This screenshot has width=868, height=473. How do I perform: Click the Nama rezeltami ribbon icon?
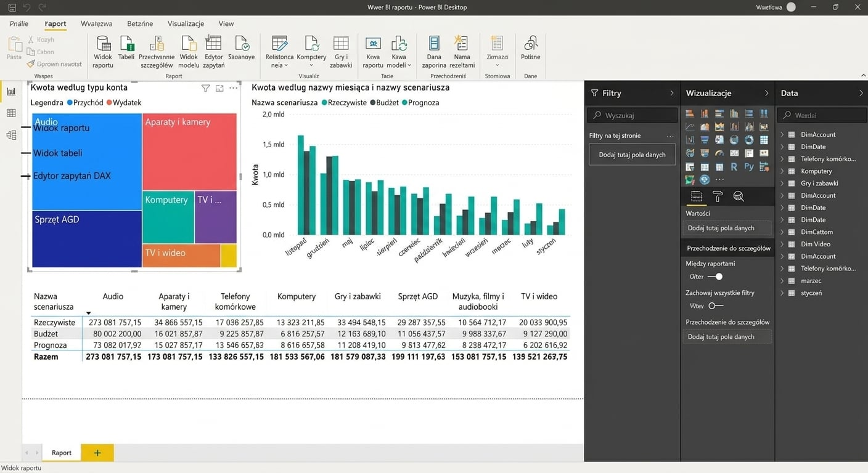pos(462,52)
